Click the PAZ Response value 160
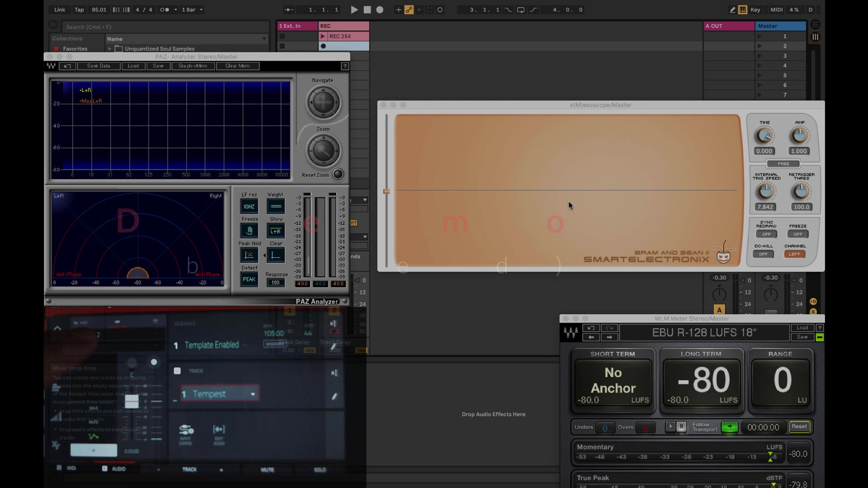The image size is (868, 488). point(275,282)
